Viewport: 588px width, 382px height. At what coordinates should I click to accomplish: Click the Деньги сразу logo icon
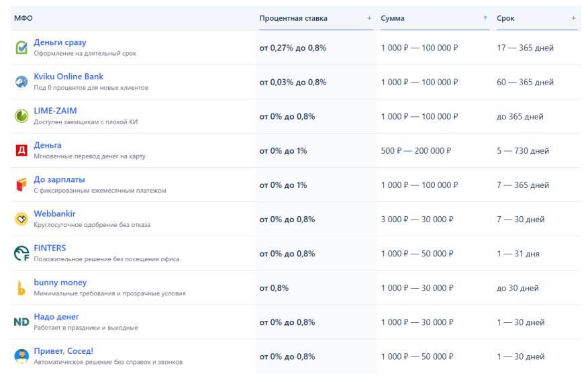point(21,48)
